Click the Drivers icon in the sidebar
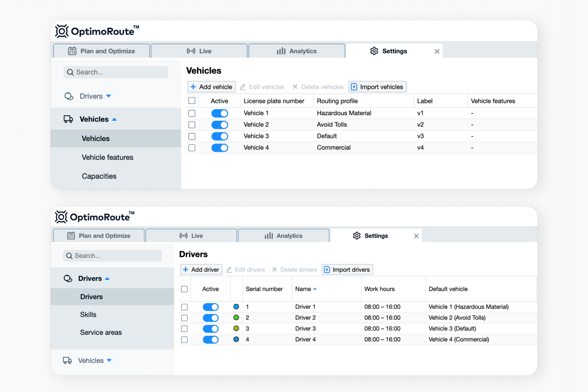The width and height of the screenshot is (588, 392). 69,96
